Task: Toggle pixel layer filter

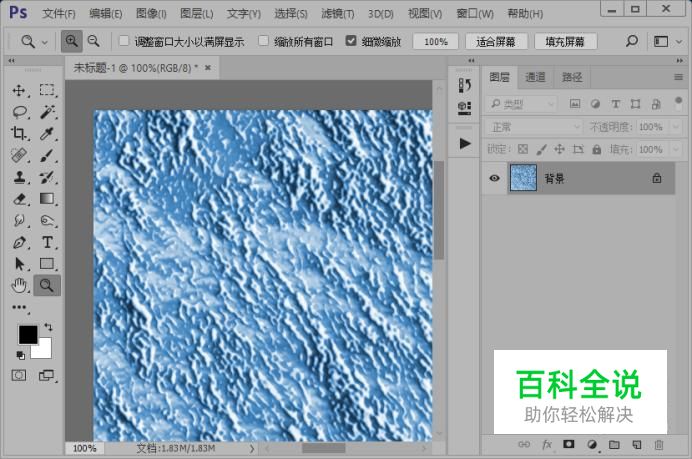Action: 575,104
